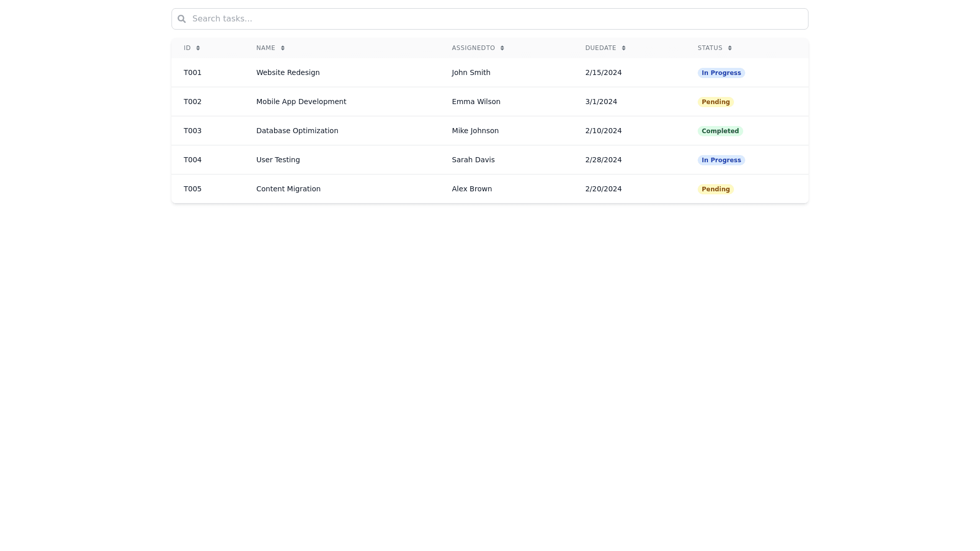Click the Completed status badge
Image resolution: width=980 pixels, height=551 pixels.
(x=720, y=131)
